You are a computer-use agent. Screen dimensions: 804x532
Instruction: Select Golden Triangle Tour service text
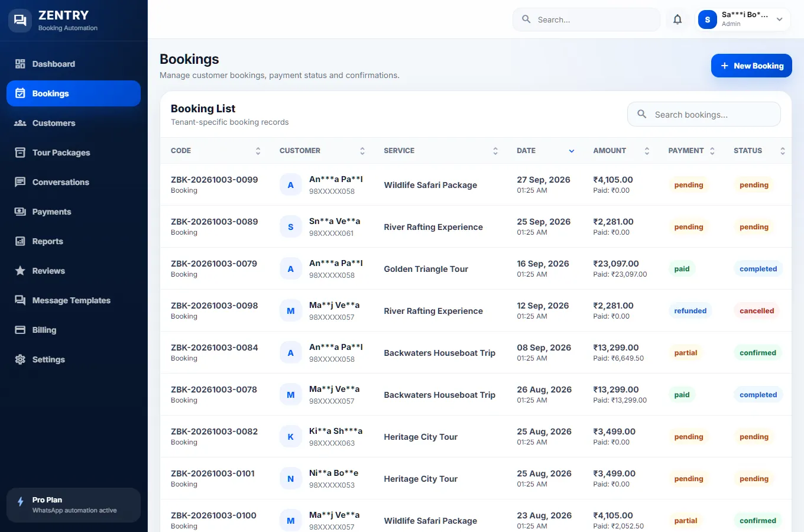[x=426, y=269]
